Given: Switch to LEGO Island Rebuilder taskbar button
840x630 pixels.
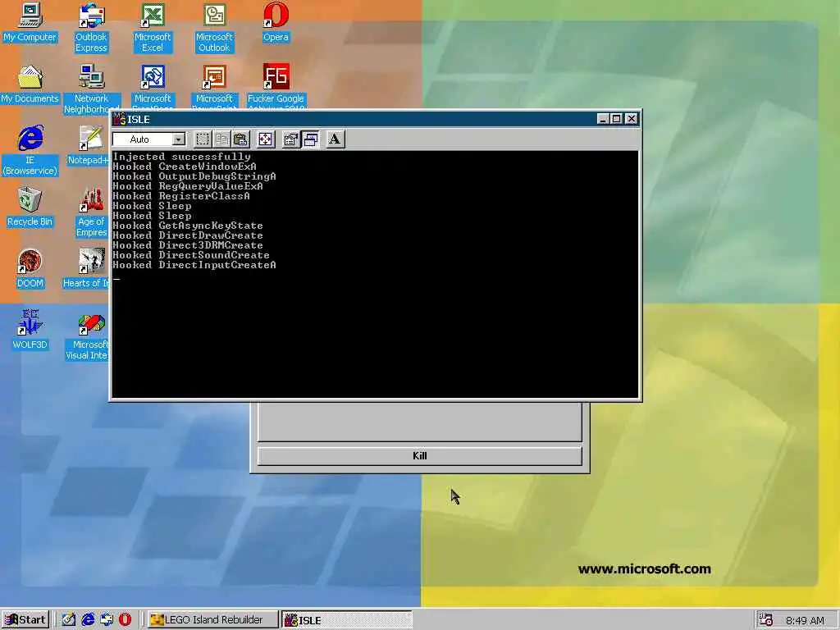Looking at the screenshot, I should (212, 620).
